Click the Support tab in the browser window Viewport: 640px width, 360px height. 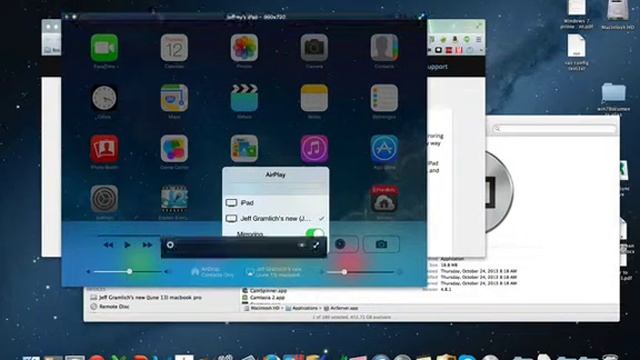coord(437,67)
